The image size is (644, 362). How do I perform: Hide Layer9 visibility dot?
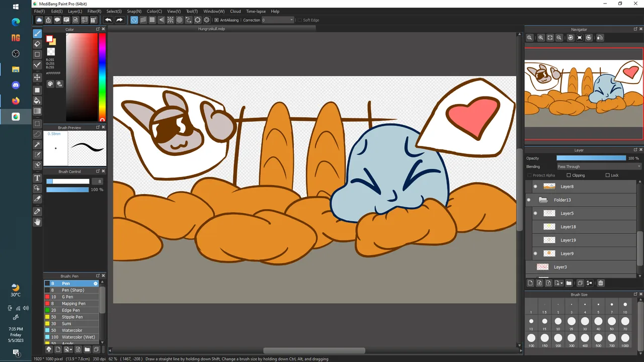(x=535, y=253)
